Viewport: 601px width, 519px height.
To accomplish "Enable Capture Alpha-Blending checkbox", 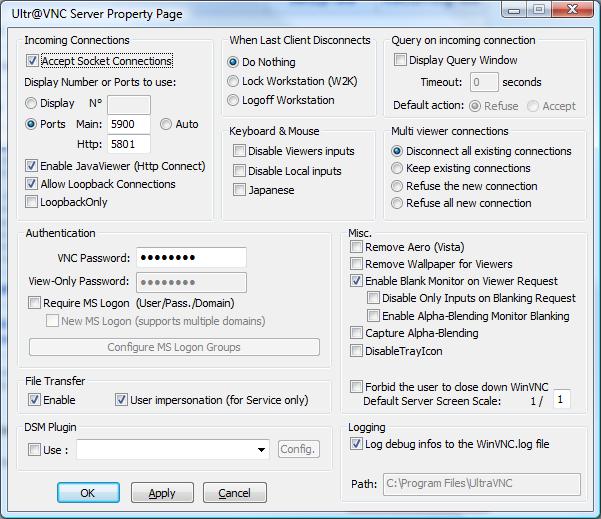I will click(x=356, y=333).
